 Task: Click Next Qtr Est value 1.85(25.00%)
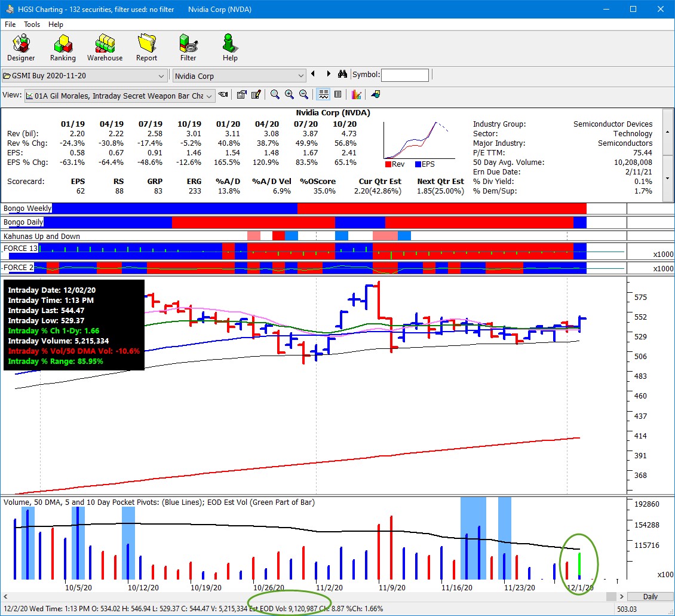tap(440, 191)
